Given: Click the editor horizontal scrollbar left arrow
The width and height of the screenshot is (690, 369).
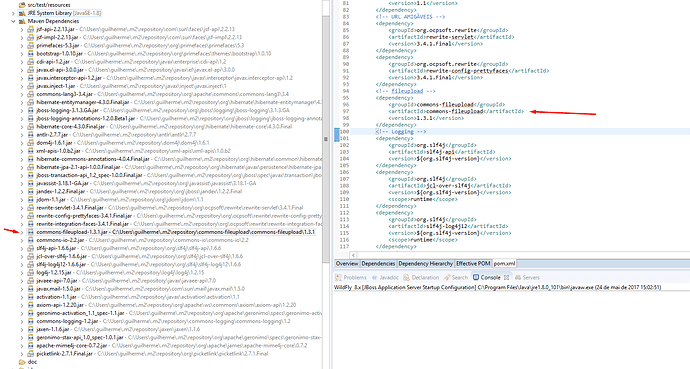Looking at the screenshot, I should pos(353,255).
